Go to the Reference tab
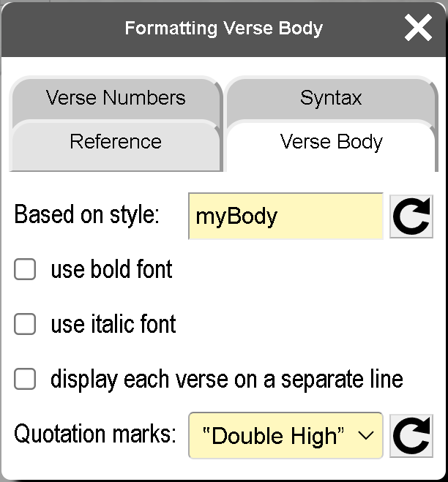The image size is (448, 482). click(116, 141)
